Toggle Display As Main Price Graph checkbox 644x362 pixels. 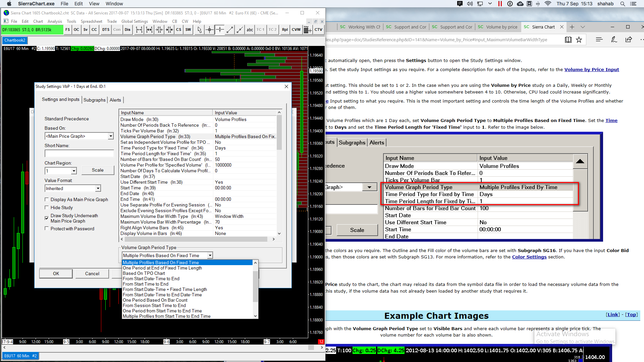coord(47,199)
